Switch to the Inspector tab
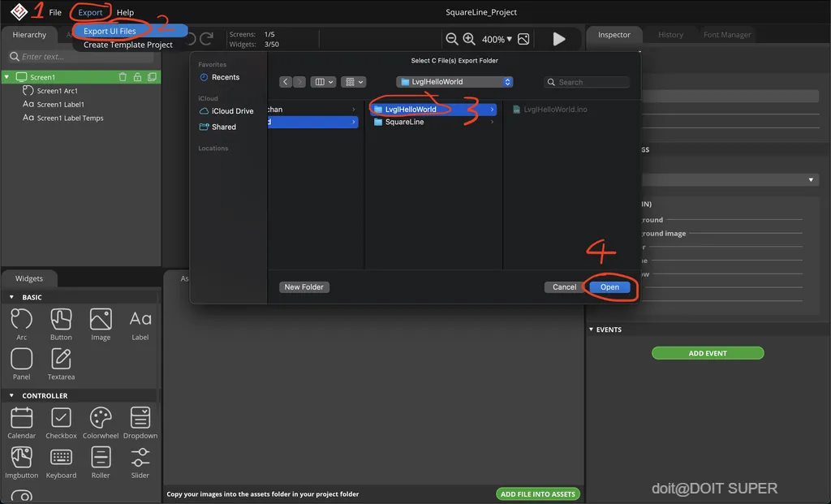 coord(614,34)
